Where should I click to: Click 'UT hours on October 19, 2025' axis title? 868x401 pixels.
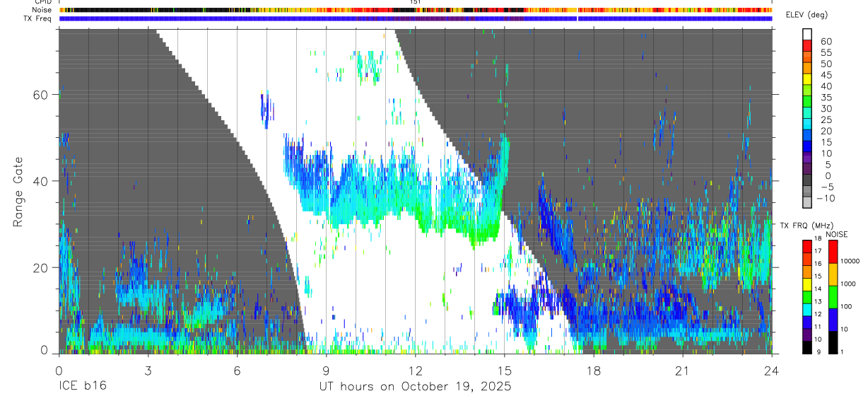[x=415, y=387]
